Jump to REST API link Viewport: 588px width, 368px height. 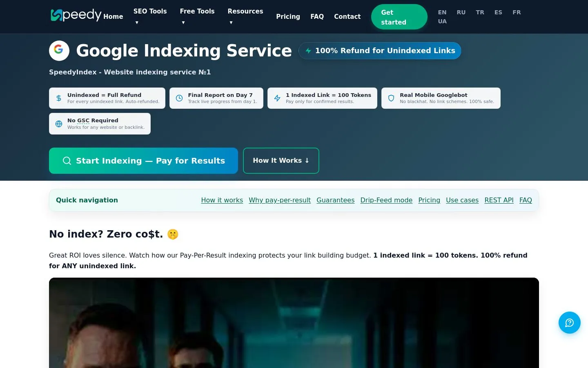(499, 200)
